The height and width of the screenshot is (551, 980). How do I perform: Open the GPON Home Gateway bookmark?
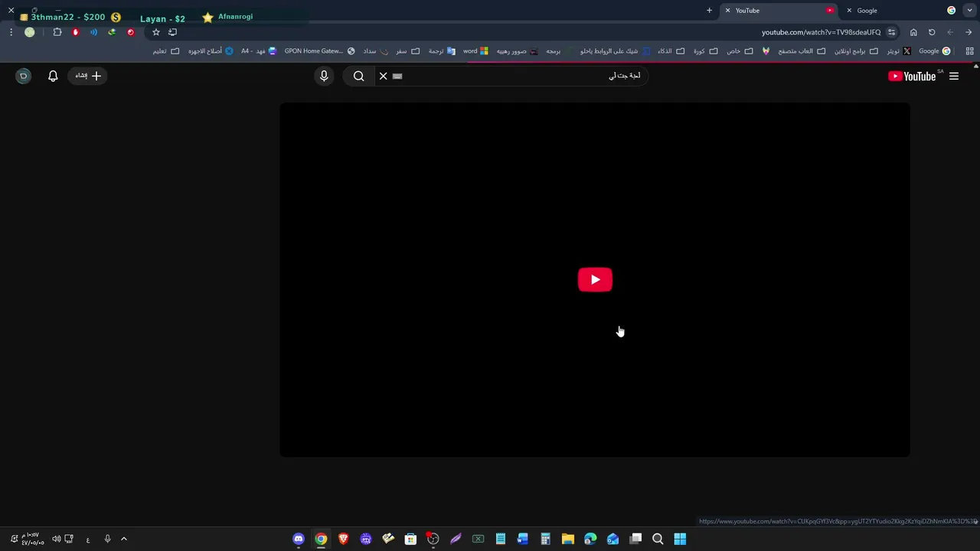(x=319, y=51)
